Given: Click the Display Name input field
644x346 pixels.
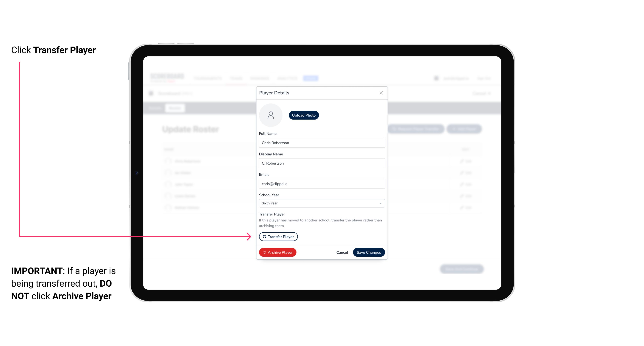Looking at the screenshot, I should coord(321,163).
